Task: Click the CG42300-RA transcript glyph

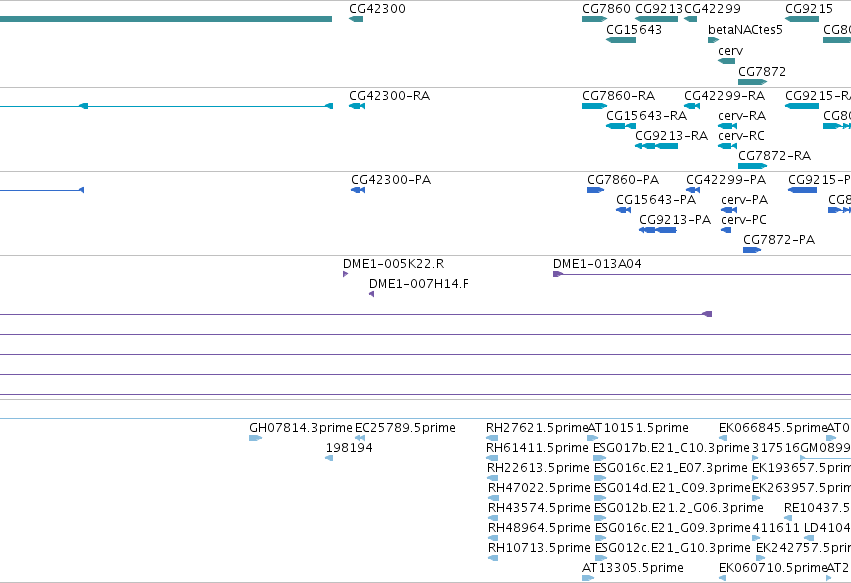Action: pos(357,106)
